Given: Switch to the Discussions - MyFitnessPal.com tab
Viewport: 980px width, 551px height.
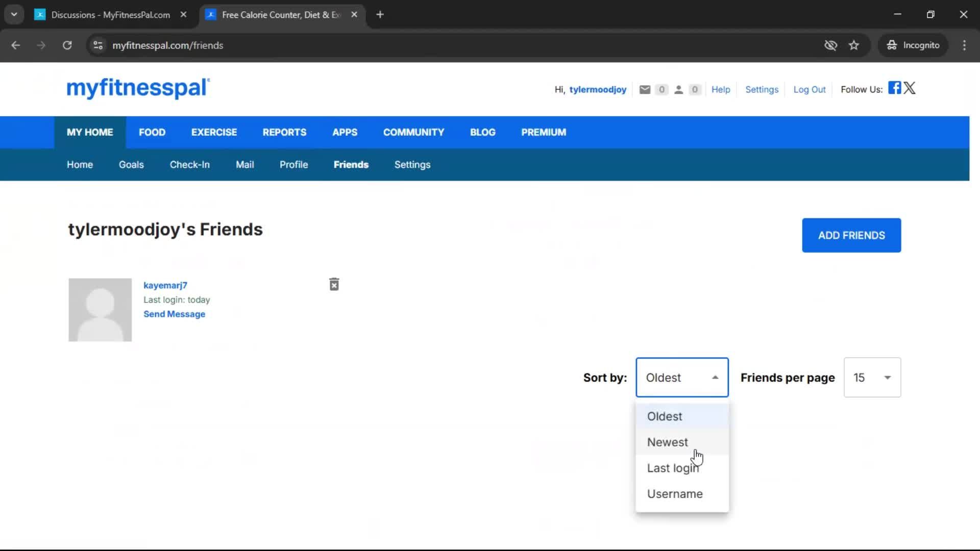Looking at the screenshot, I should pos(110,15).
